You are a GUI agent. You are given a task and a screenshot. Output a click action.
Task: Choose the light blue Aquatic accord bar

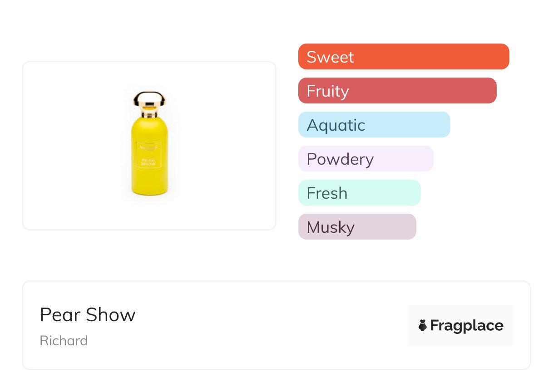click(374, 125)
